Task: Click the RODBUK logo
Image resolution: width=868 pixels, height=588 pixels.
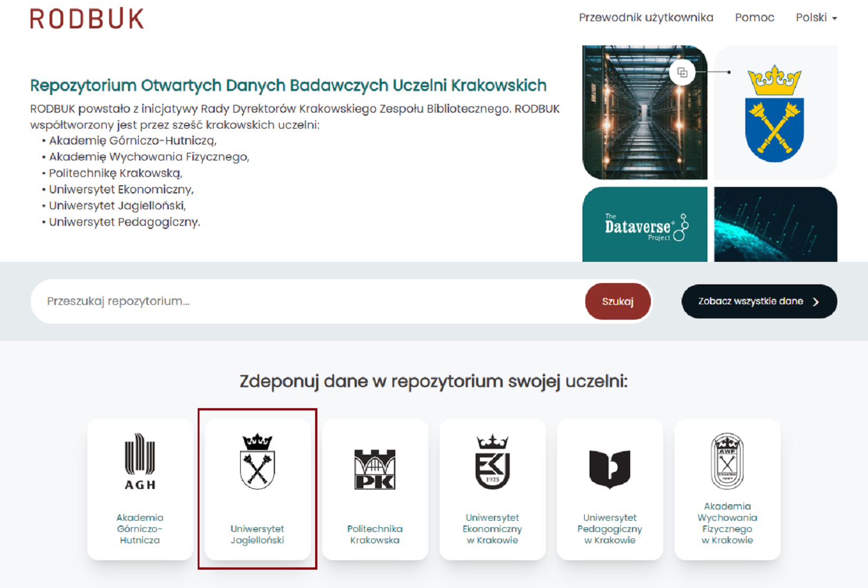Action: coord(87,19)
